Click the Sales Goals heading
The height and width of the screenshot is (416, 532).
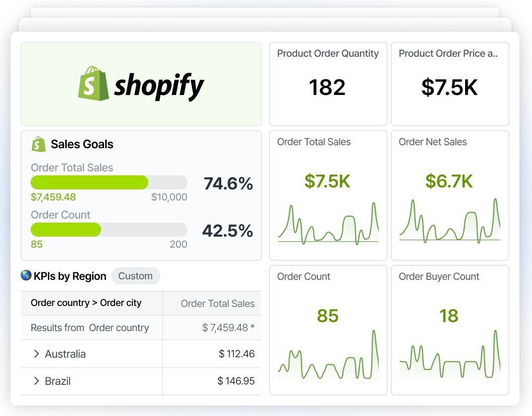point(82,144)
